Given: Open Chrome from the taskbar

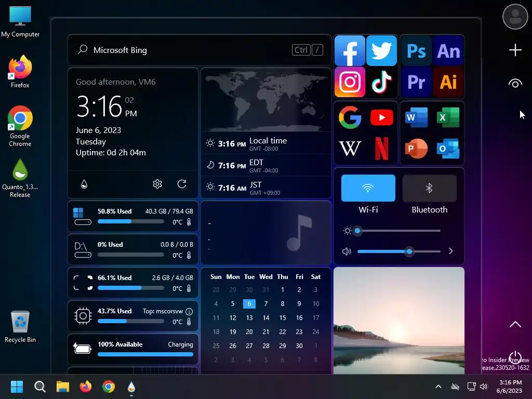Looking at the screenshot, I should pos(109,387).
